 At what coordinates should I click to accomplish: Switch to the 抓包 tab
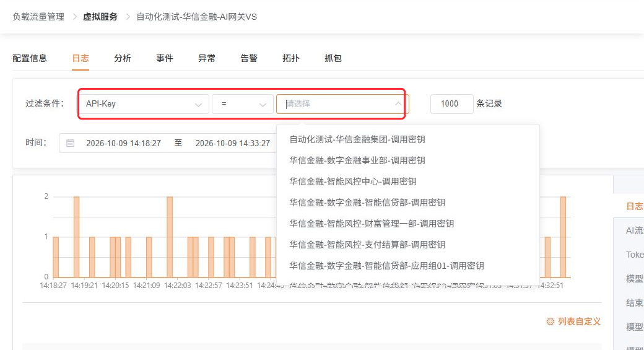tap(333, 58)
